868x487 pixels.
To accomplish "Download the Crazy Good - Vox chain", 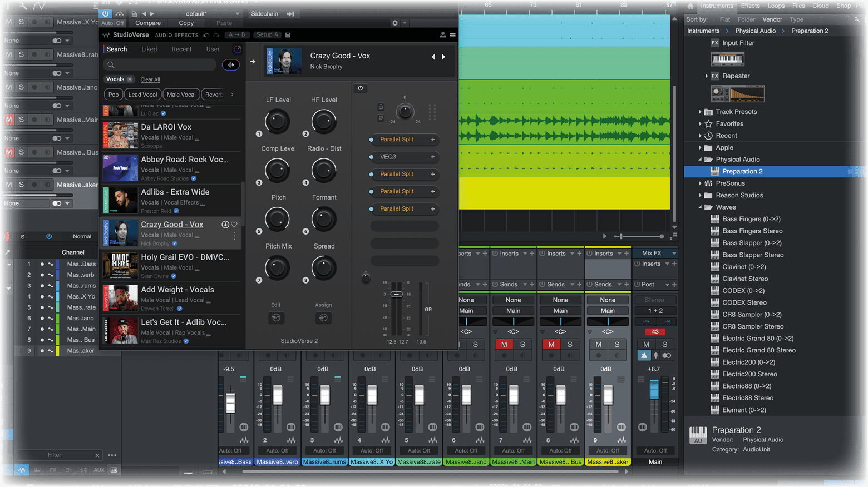I will point(225,225).
